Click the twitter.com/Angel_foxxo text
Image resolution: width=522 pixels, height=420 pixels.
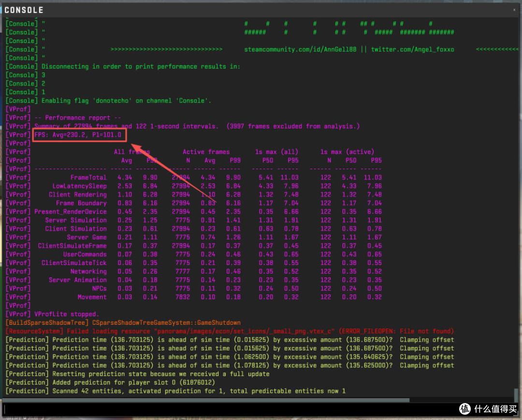point(412,50)
